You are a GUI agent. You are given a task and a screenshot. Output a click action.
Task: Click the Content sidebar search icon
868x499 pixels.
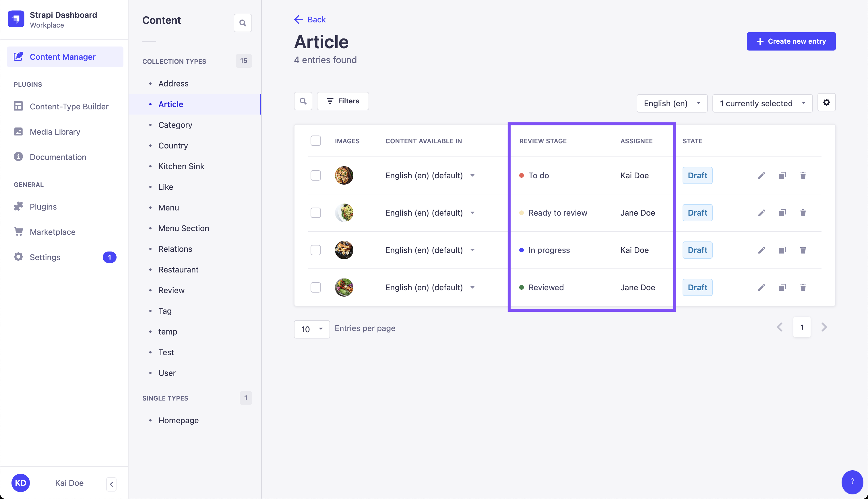pyautogui.click(x=243, y=23)
